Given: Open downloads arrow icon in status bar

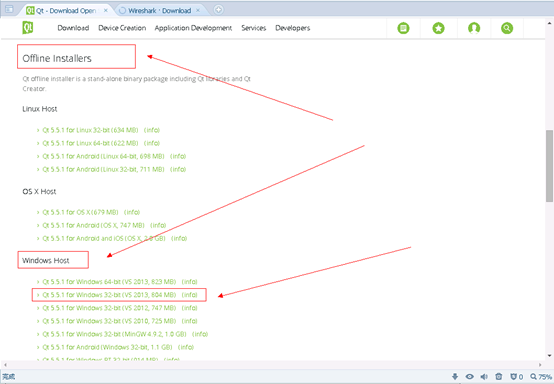Looking at the screenshot, I should click(x=455, y=377).
